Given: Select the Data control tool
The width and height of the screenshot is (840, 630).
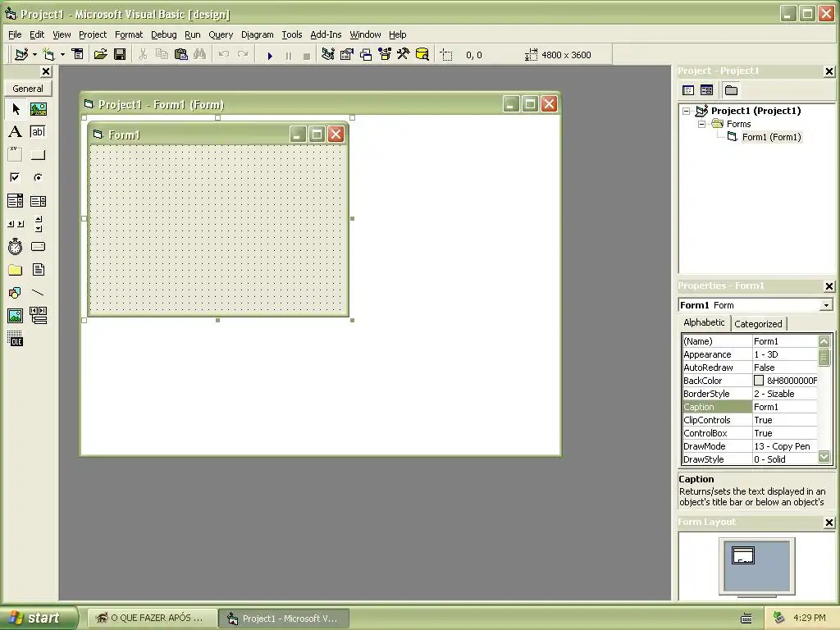Looking at the screenshot, I should pyautogui.click(x=38, y=316).
